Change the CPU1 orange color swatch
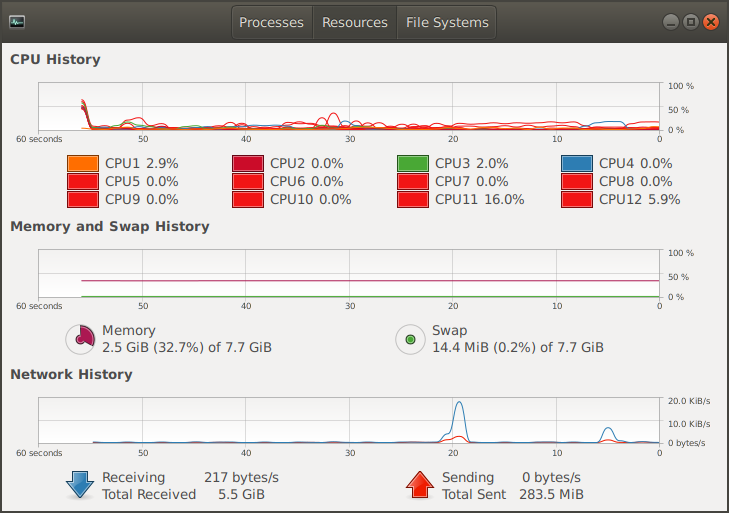The image size is (729, 513). click(x=83, y=164)
